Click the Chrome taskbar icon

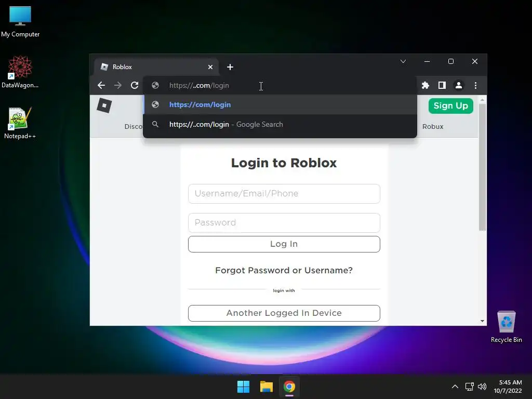(x=289, y=387)
